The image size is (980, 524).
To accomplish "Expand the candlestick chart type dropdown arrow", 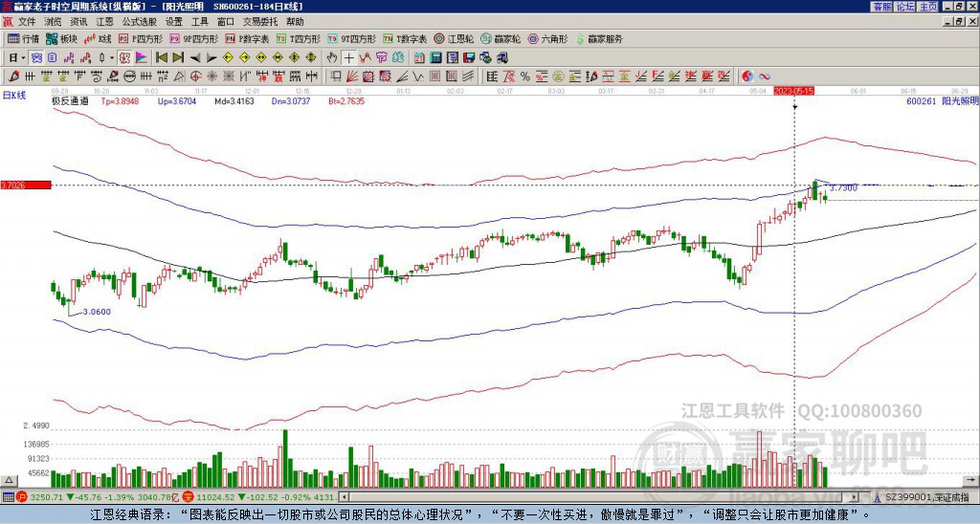I will (x=112, y=57).
